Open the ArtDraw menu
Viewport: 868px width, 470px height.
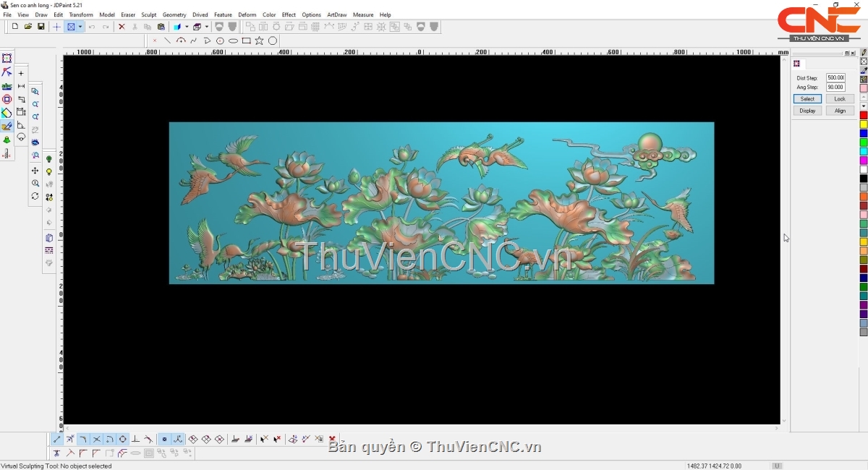[x=336, y=14]
